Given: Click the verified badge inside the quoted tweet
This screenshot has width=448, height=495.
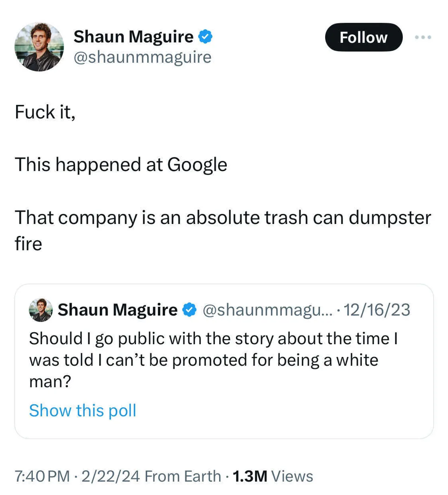Looking at the screenshot, I should 189,310.
